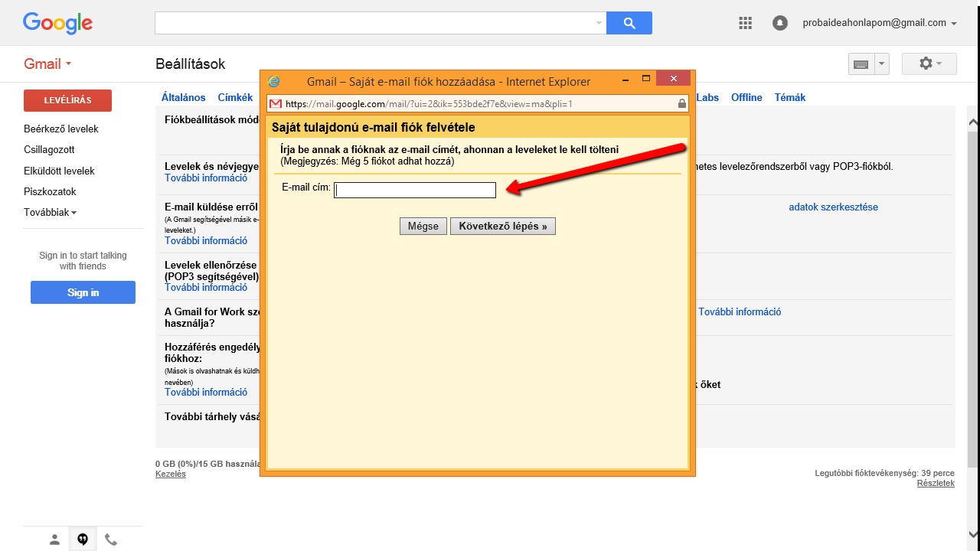980x551 pixels.
Task: Switch to the Általános settings tab
Action: pos(184,97)
